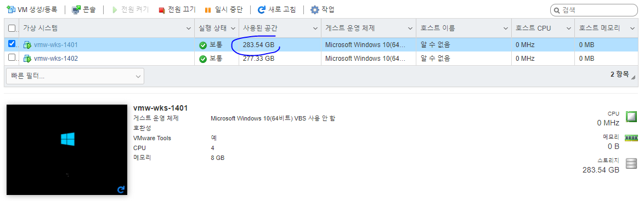Open the console via monitor icon

point(76,9)
